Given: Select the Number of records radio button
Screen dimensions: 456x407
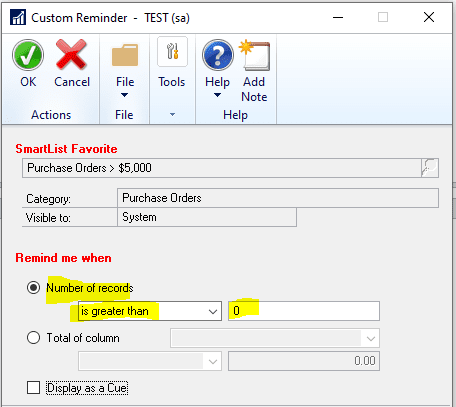Looking at the screenshot, I should [33, 287].
